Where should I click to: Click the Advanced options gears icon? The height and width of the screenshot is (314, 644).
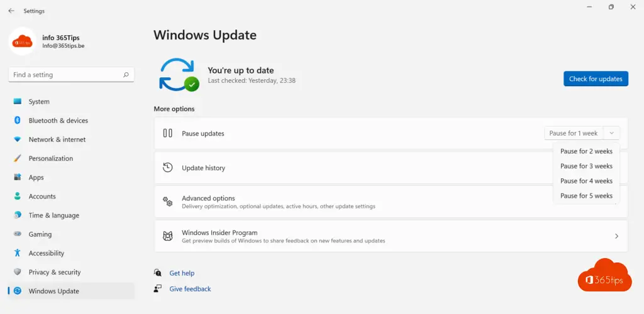point(167,201)
